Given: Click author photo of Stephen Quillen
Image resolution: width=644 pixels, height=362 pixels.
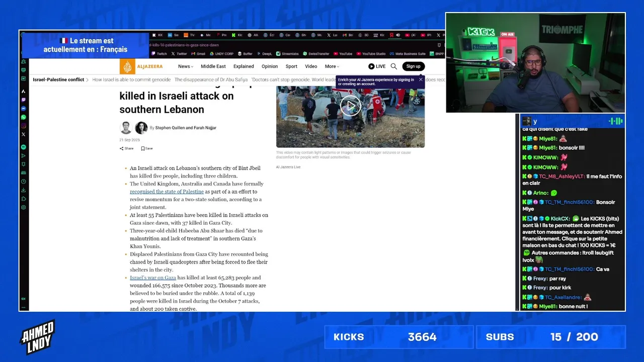Looking at the screenshot, I should pos(126,128).
